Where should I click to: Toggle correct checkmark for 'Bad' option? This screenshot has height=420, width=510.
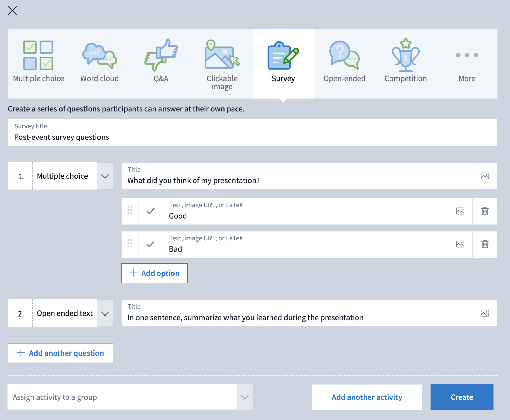tap(151, 244)
